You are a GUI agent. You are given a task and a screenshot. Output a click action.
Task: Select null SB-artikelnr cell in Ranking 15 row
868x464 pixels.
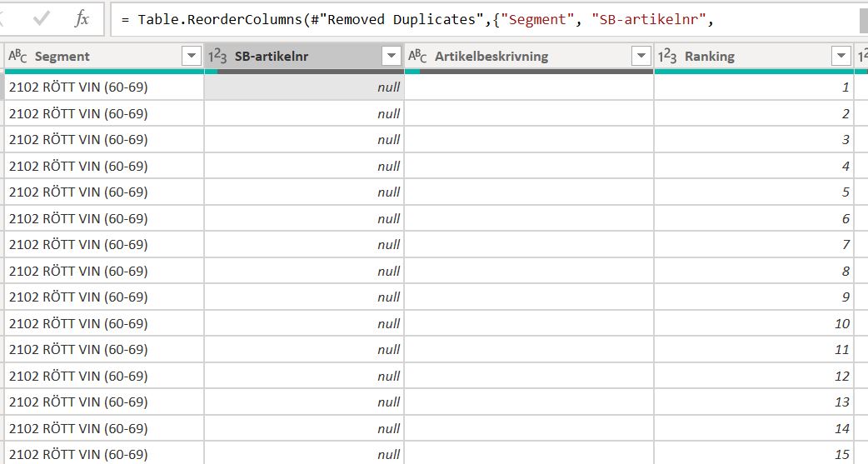click(304, 453)
